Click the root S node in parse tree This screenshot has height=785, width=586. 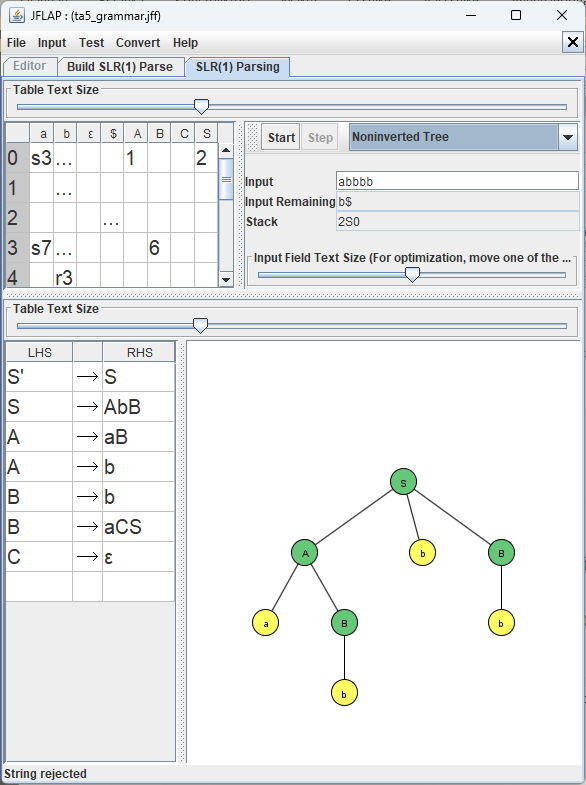coord(403,482)
